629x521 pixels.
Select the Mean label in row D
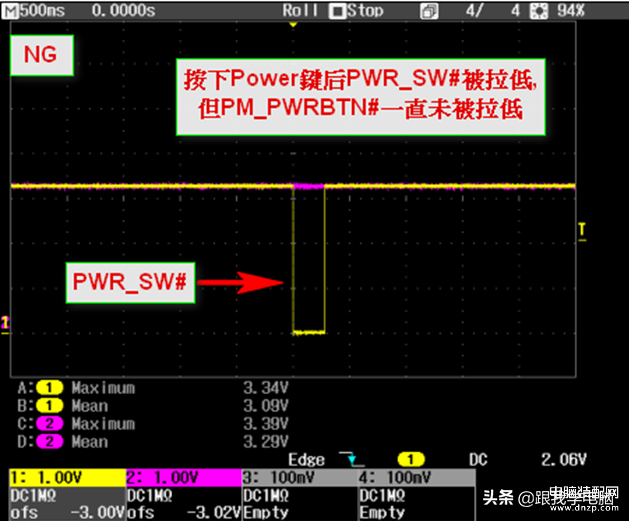(x=90, y=442)
